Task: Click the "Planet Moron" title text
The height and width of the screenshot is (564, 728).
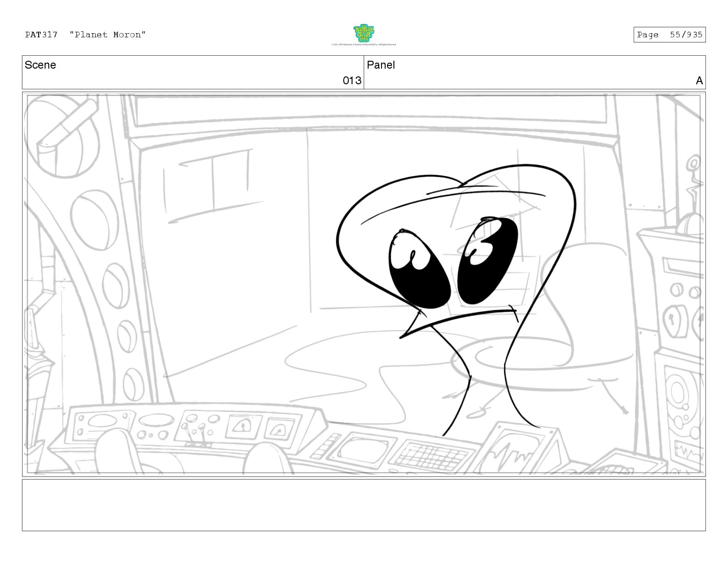Action: point(108,35)
